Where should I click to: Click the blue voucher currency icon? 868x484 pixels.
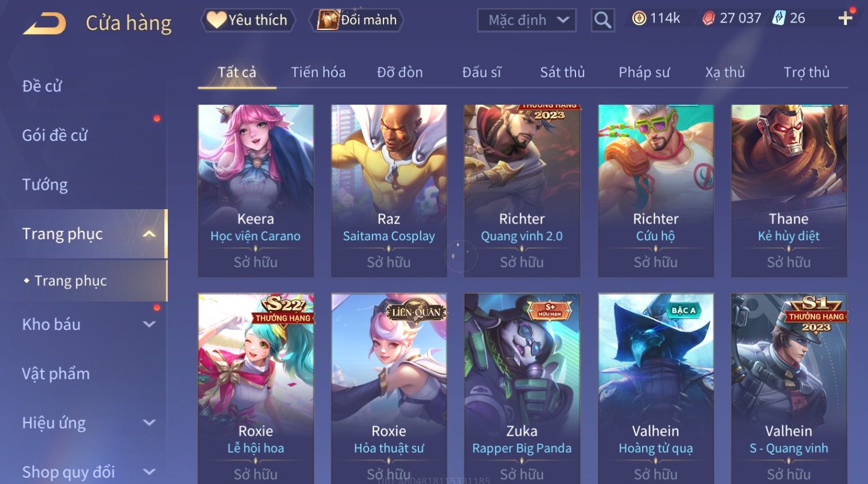pos(779,18)
